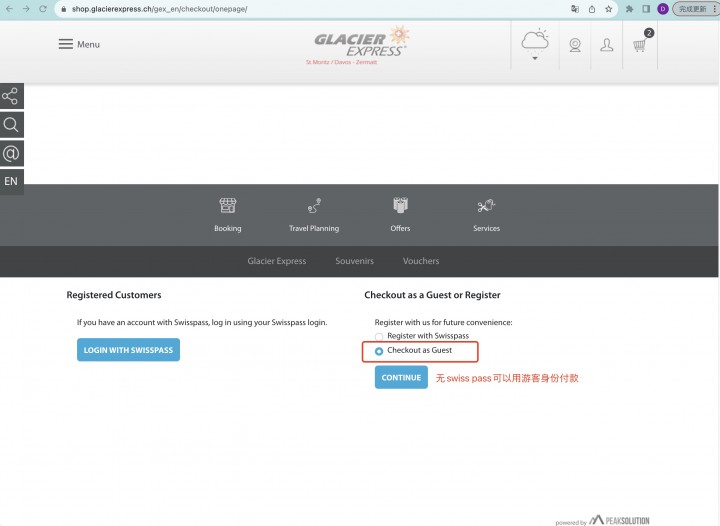Select Checkout as Guest option

[x=379, y=351]
